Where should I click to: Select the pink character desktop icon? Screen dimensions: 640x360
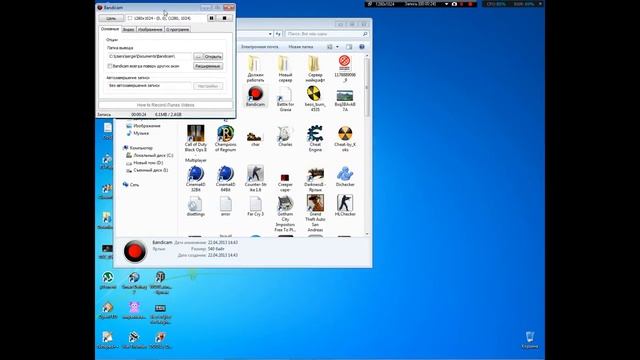tap(134, 311)
